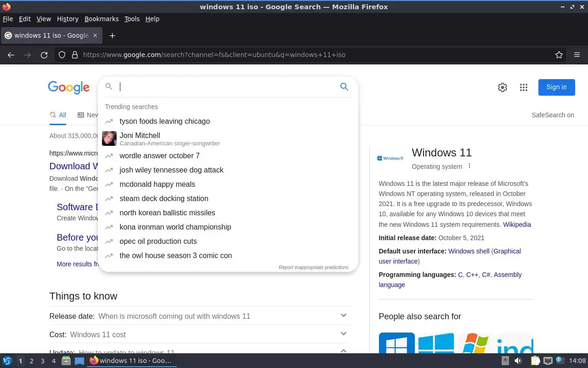Screen dimensions: 588x368
Task: Select 'mcdonald happy meals' suggestion
Action: [228, 184]
